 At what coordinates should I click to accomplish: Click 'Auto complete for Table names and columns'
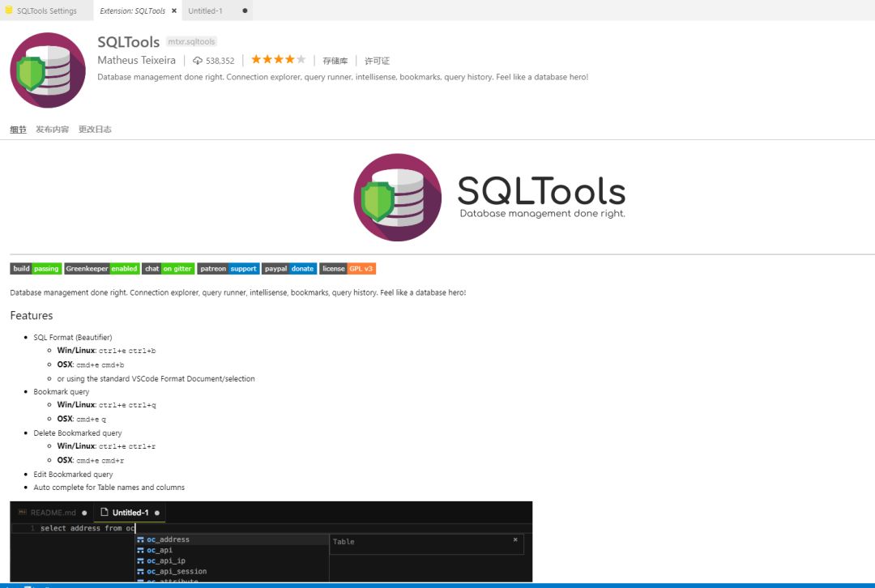pyautogui.click(x=109, y=487)
